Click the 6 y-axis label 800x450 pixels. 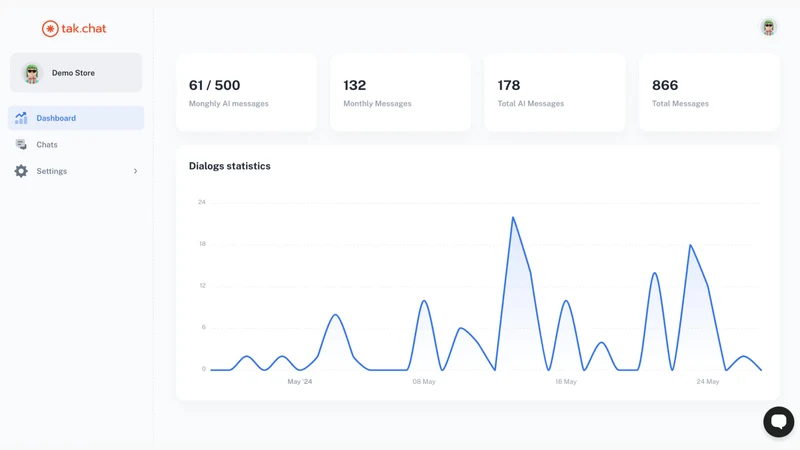pos(204,327)
